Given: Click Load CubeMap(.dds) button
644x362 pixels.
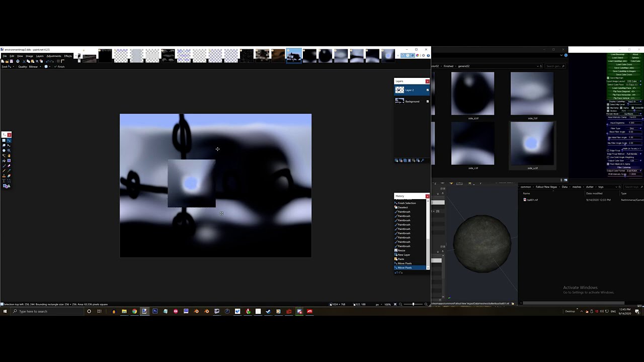Looking at the screenshot, I should (x=617, y=61).
